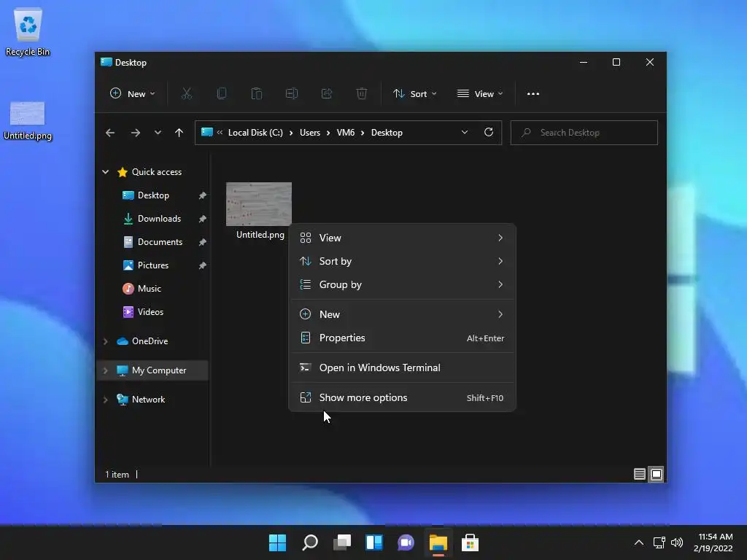Click the volume icon in system tray

pyautogui.click(x=676, y=542)
